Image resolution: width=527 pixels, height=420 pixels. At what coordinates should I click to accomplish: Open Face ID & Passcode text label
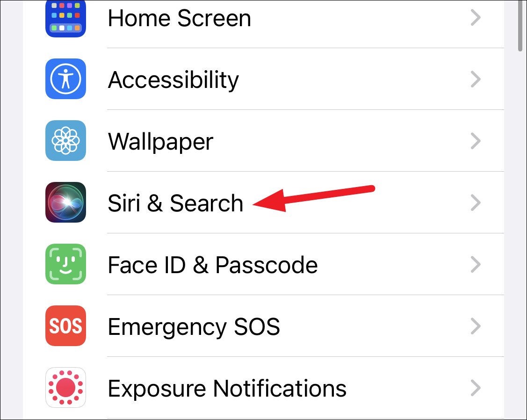pyautogui.click(x=213, y=265)
